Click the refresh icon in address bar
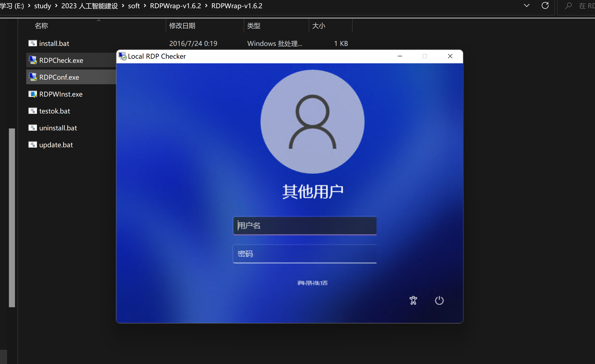Image resolution: width=595 pixels, height=364 pixels. coord(545,5)
